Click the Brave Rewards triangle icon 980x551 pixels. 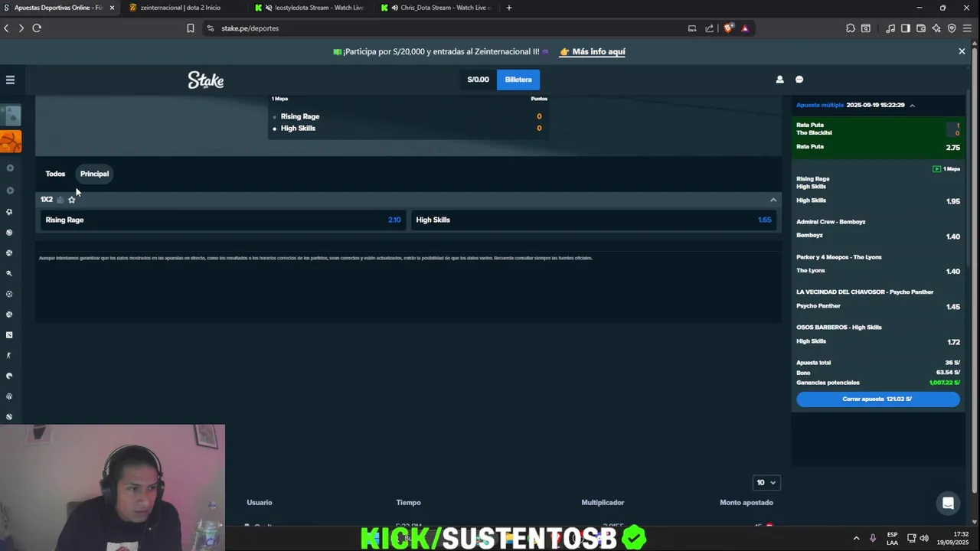pyautogui.click(x=745, y=28)
